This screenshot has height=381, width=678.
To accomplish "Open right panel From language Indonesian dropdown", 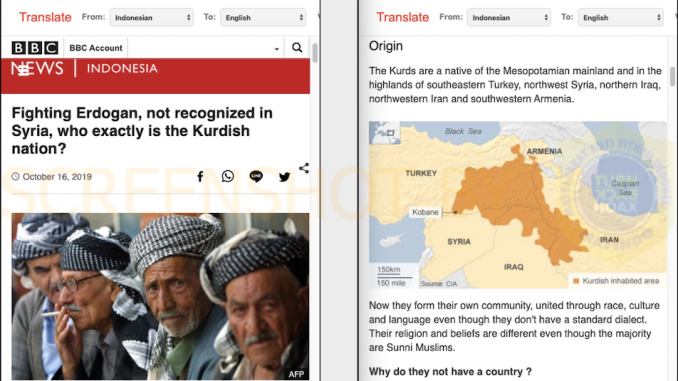I will [508, 18].
